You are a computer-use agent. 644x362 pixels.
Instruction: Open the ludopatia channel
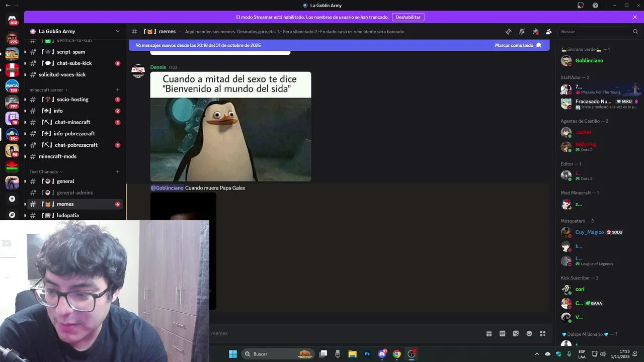[75, 215]
